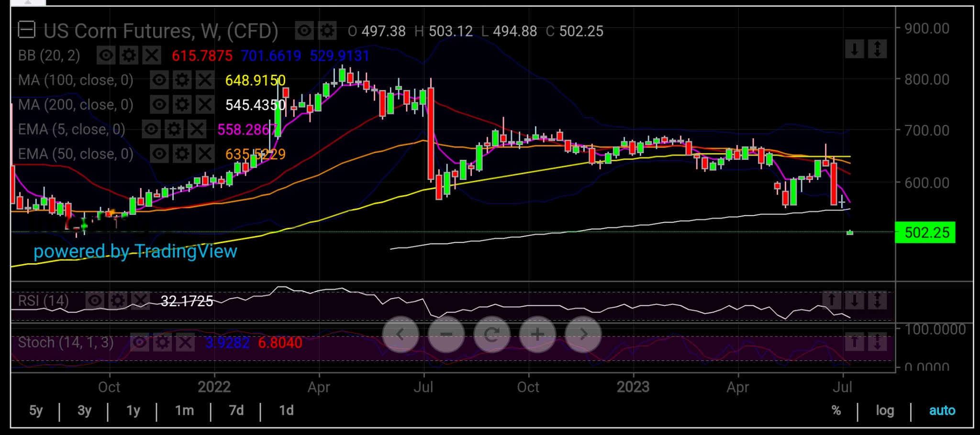Reset chart view with refresh button
Viewport: 980px width, 435px height.
[491, 335]
